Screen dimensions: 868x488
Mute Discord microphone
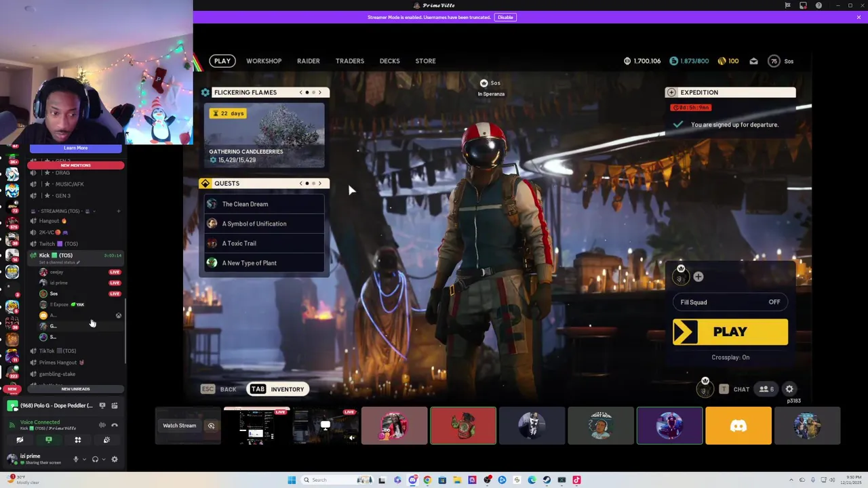coord(75,460)
